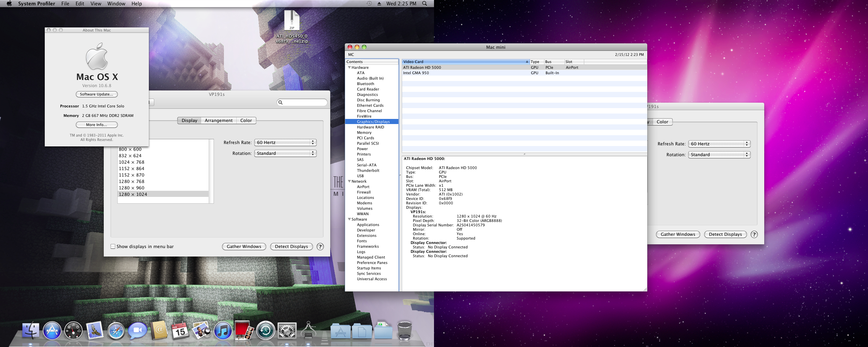Select 1280 × 960 resolution in list
This screenshot has height=347, width=868.
(x=163, y=188)
